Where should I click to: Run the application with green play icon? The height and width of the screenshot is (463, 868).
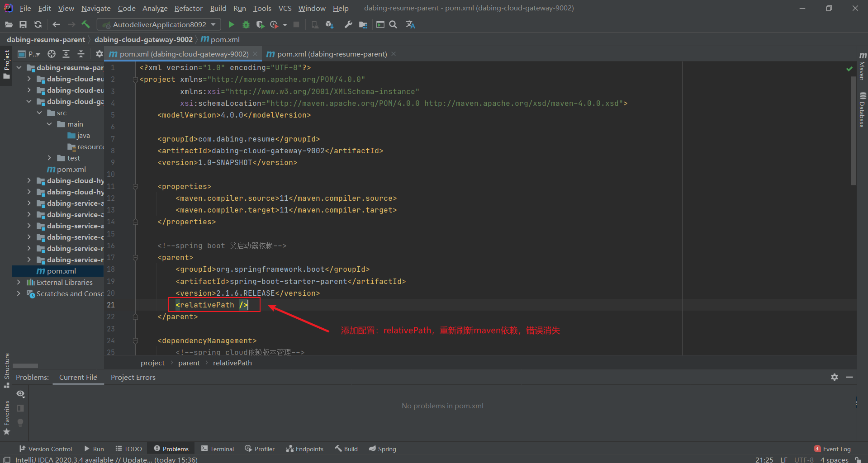[231, 24]
